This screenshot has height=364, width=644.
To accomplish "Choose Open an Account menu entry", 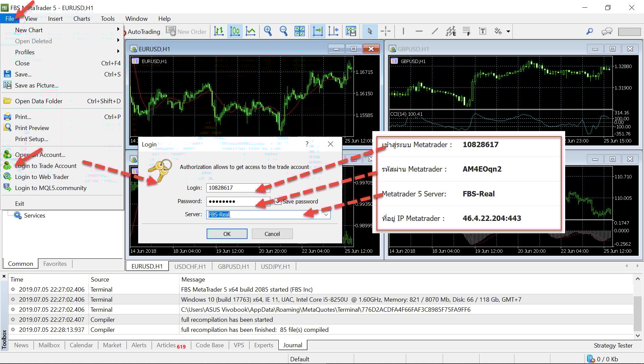I will (62, 155).
